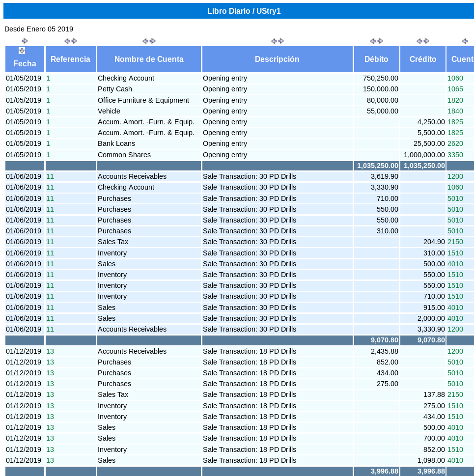
Task: Click the Débito column header
Action: point(376,59)
